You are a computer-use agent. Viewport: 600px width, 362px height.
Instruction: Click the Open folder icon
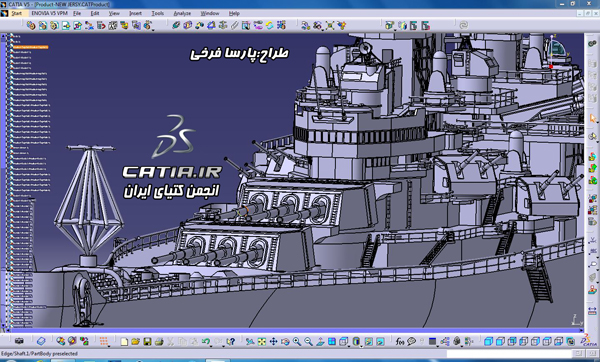coord(135,341)
